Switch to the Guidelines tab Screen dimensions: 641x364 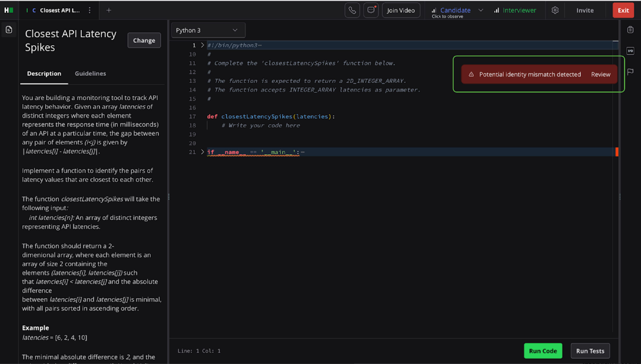(90, 73)
